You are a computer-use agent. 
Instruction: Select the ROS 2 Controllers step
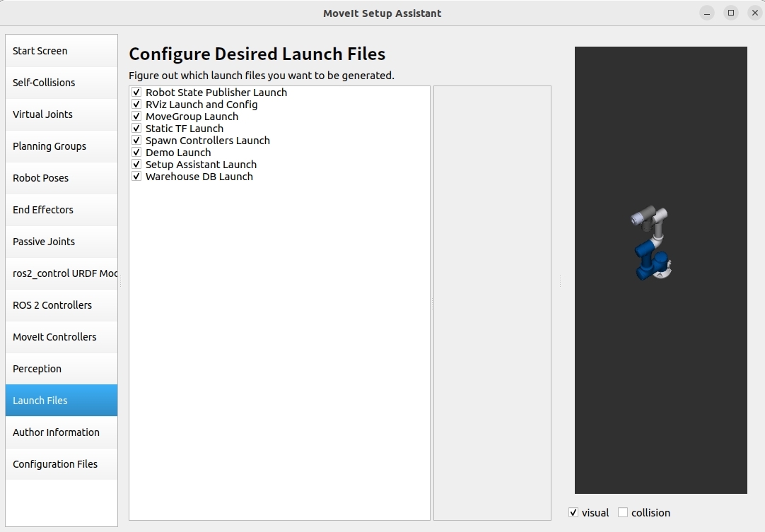click(x=62, y=305)
